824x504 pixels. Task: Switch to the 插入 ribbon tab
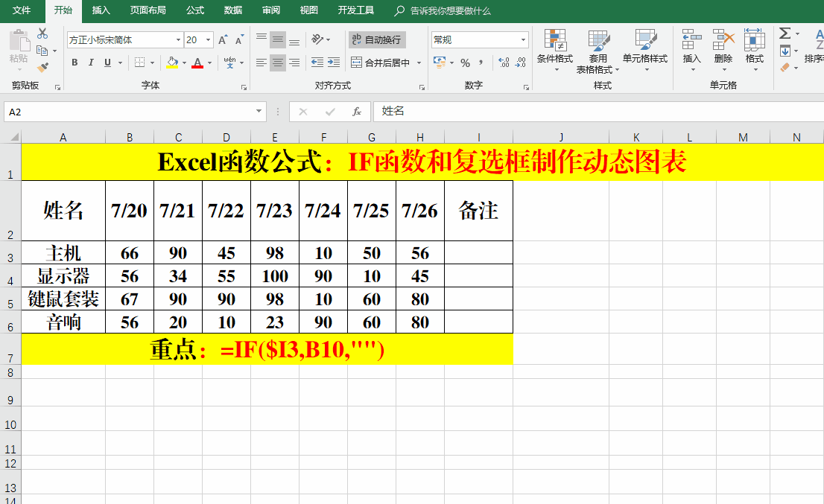(x=101, y=10)
